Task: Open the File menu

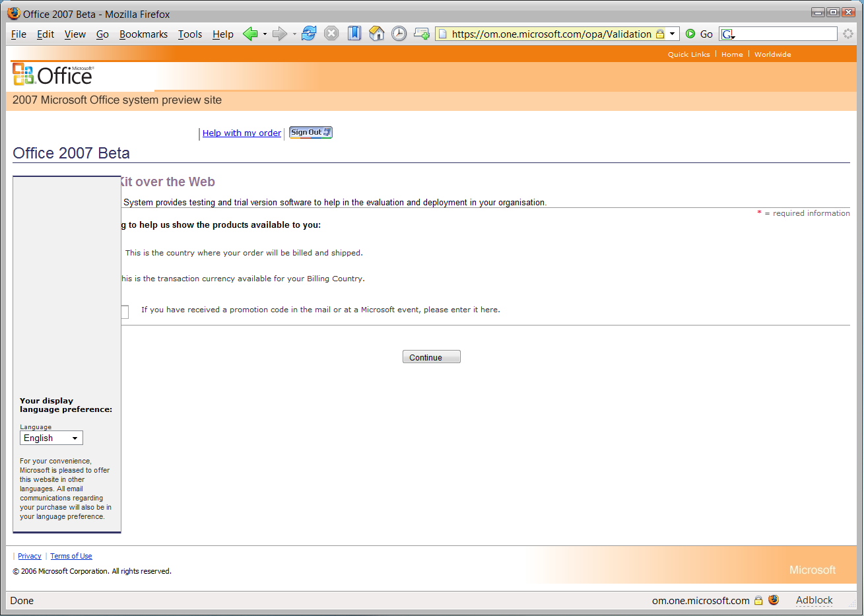Action: pos(18,34)
